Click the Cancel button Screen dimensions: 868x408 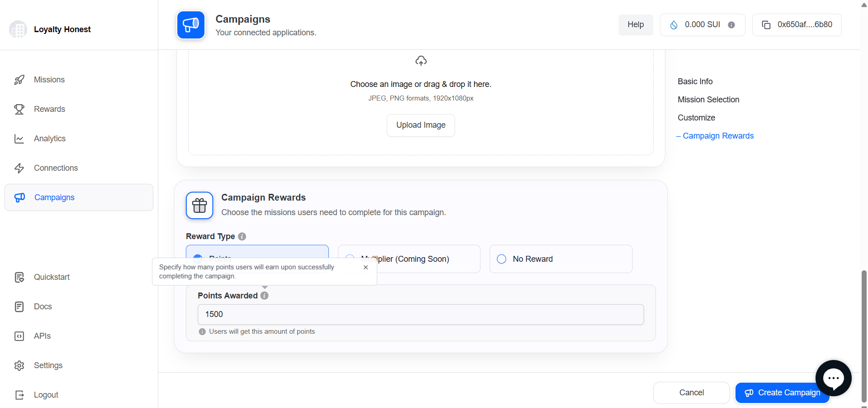click(x=691, y=393)
